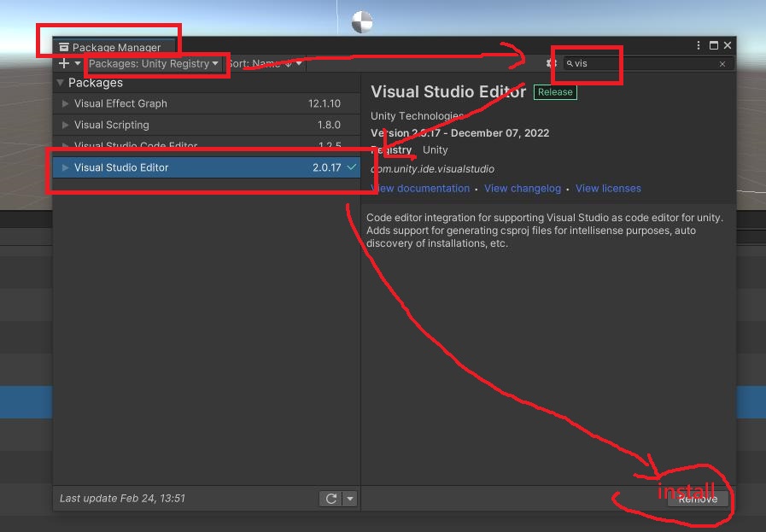Screen dimensions: 766x532
Task: Collapse the Packages list header
Action: [x=60, y=83]
